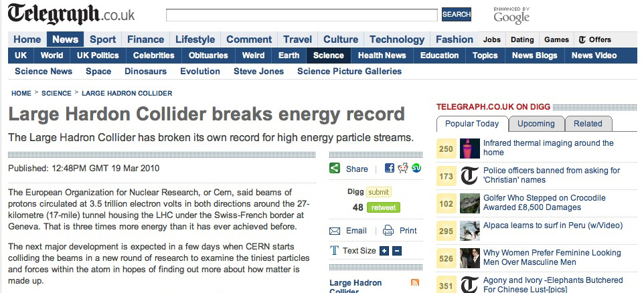Viewport: 644px width, 293px height.
Task: Open the Celebrities subsection
Action: (153, 56)
